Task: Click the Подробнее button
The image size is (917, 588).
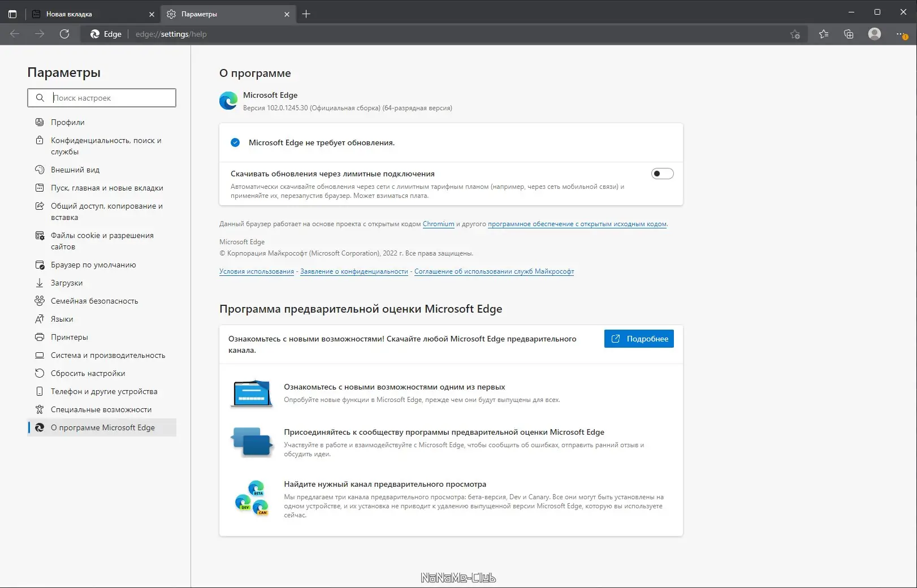Action: coord(639,339)
